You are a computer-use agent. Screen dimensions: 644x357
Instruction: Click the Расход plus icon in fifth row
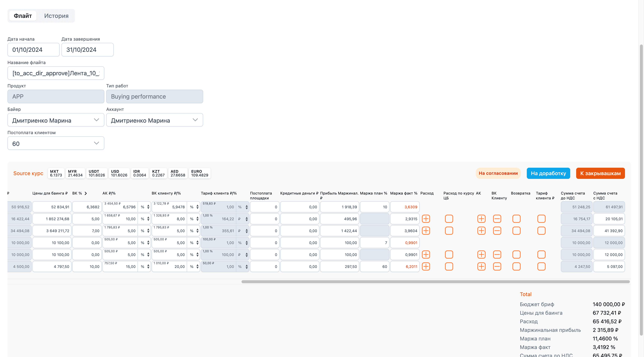(x=426, y=255)
